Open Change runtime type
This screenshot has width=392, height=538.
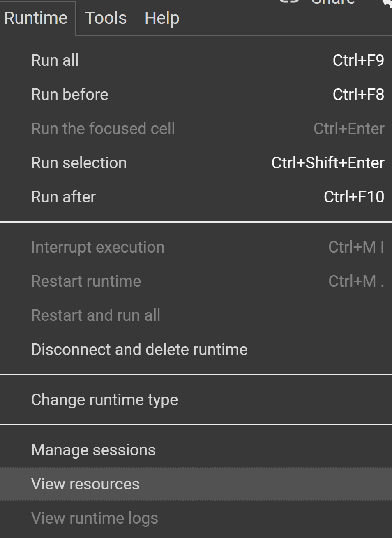click(x=104, y=399)
